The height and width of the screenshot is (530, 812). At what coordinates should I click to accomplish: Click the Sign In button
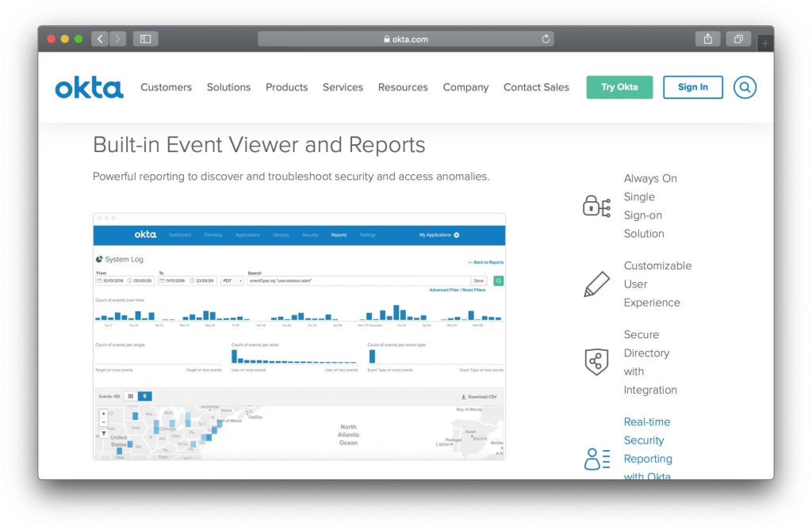coord(693,87)
